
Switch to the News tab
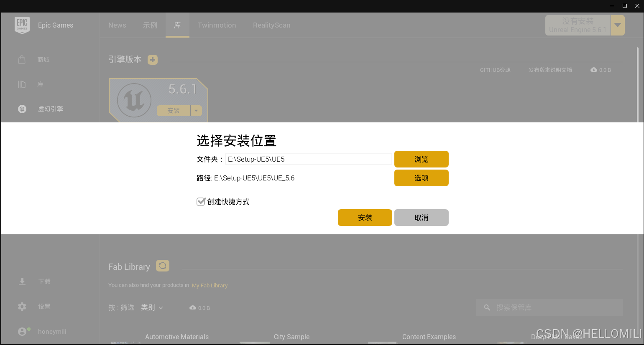click(x=117, y=25)
